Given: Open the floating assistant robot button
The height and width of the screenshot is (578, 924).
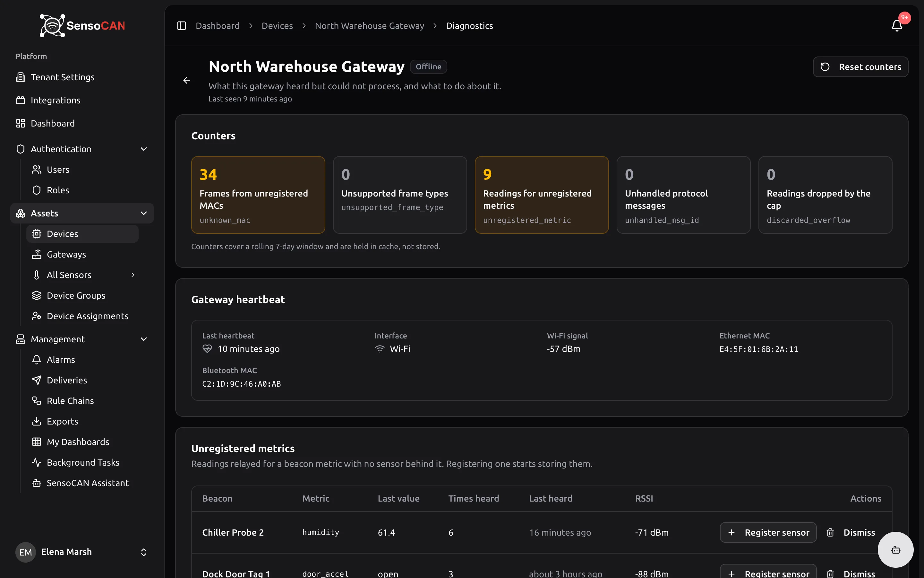Looking at the screenshot, I should pyautogui.click(x=895, y=550).
